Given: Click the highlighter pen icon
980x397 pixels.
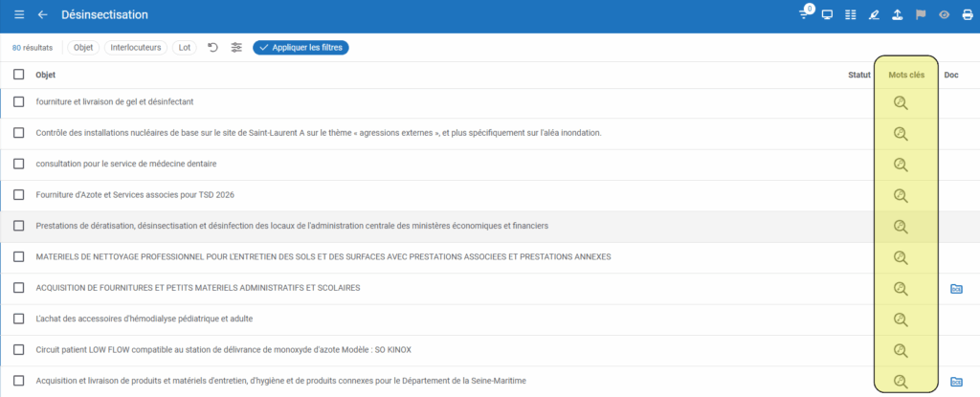Looking at the screenshot, I should pyautogui.click(x=873, y=15).
